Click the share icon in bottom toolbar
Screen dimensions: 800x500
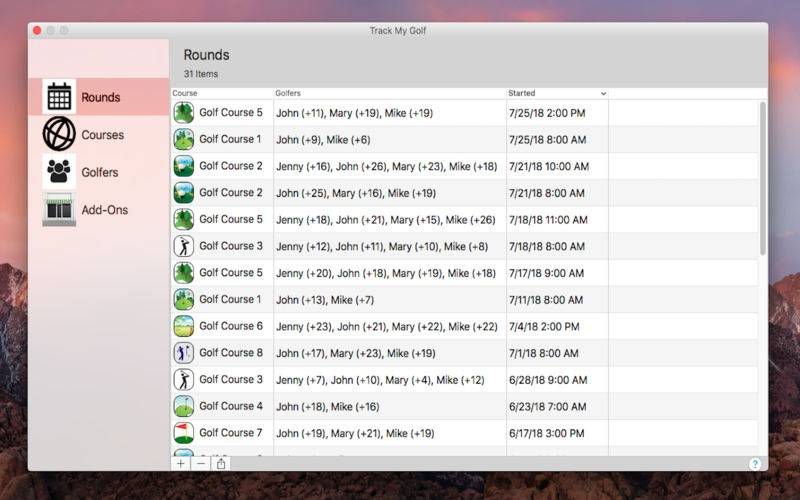point(221,463)
